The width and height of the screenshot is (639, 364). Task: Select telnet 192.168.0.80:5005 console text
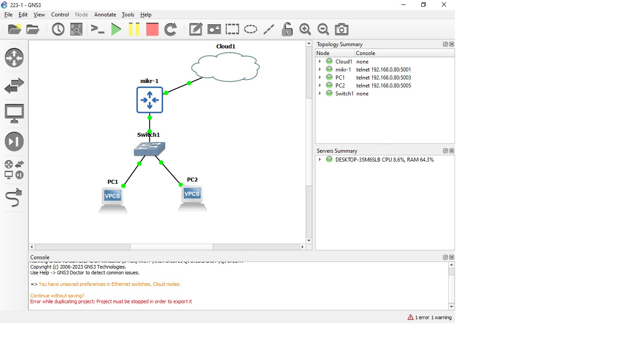pyautogui.click(x=383, y=86)
